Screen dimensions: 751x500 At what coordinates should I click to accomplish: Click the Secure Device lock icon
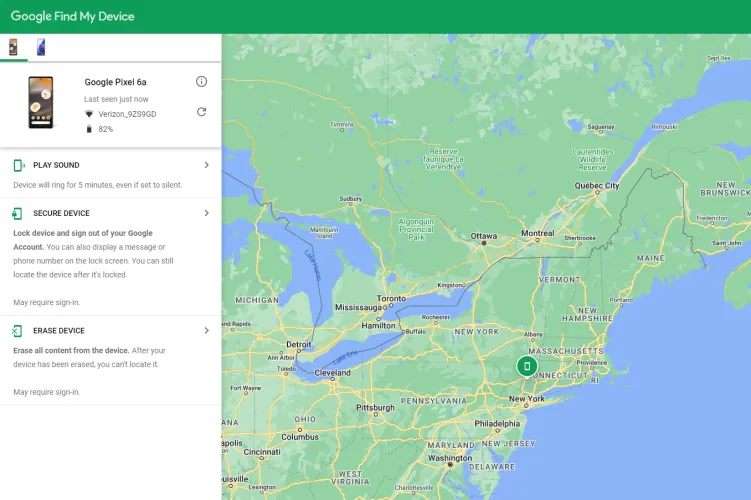click(x=18, y=213)
